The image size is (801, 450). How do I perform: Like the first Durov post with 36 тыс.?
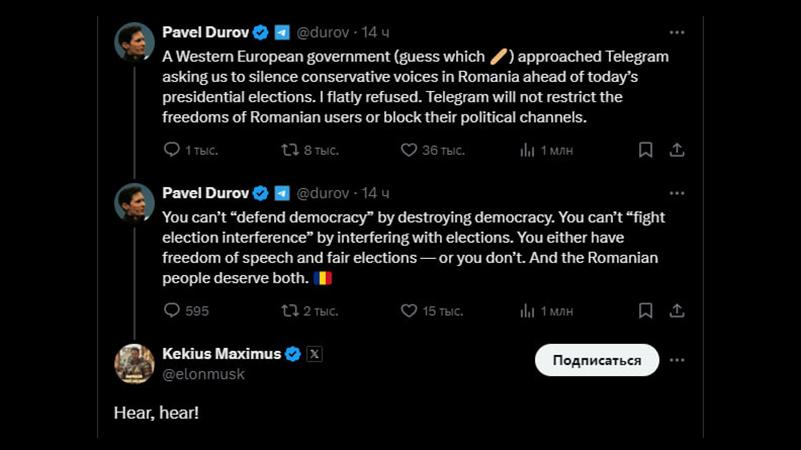[x=408, y=150]
